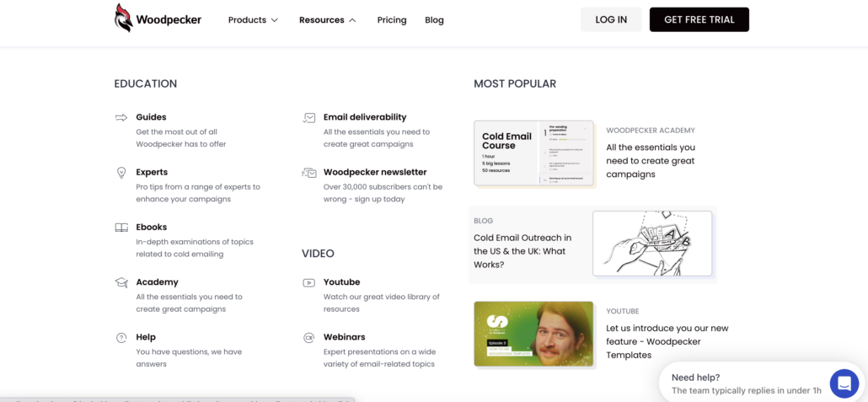Viewport: 868px width, 402px height.
Task: Click the envelope sketch blog thumbnail
Action: [x=652, y=243]
